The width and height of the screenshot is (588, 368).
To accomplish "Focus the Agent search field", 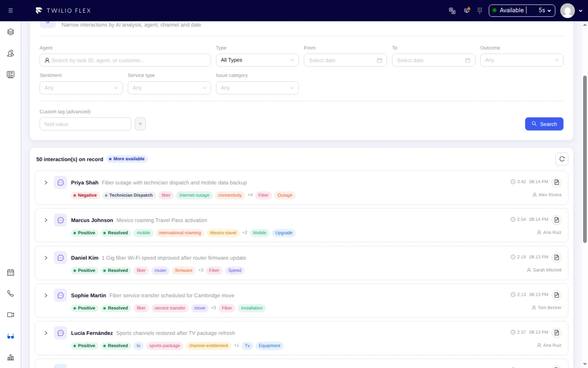I will click(x=125, y=60).
